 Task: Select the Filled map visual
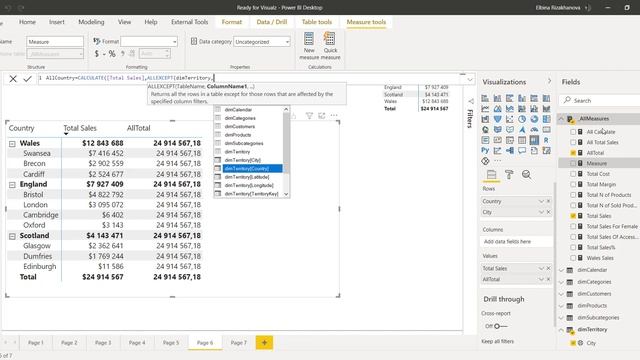click(x=497, y=130)
